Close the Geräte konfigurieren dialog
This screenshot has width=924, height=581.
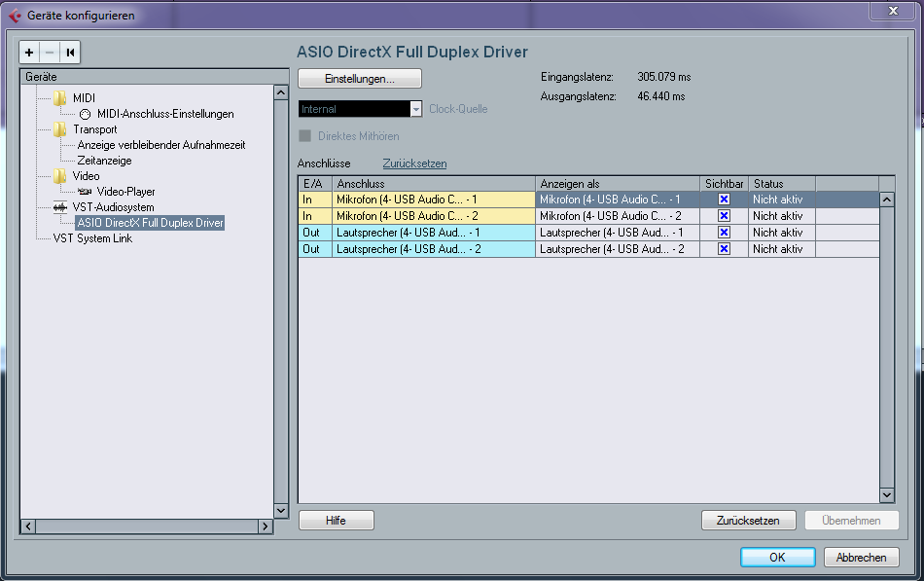(893, 12)
